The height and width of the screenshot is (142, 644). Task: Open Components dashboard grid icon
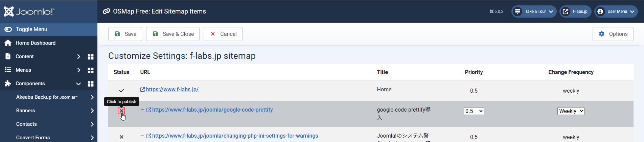tap(91, 84)
